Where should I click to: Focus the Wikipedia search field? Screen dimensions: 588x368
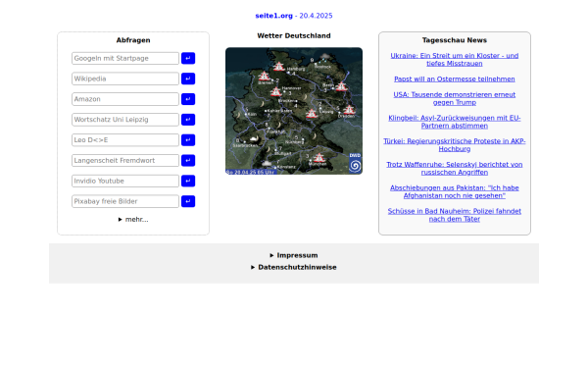click(125, 79)
